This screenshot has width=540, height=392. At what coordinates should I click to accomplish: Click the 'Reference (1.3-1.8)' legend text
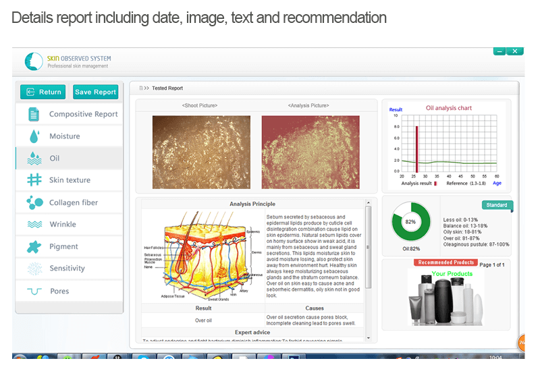click(466, 183)
